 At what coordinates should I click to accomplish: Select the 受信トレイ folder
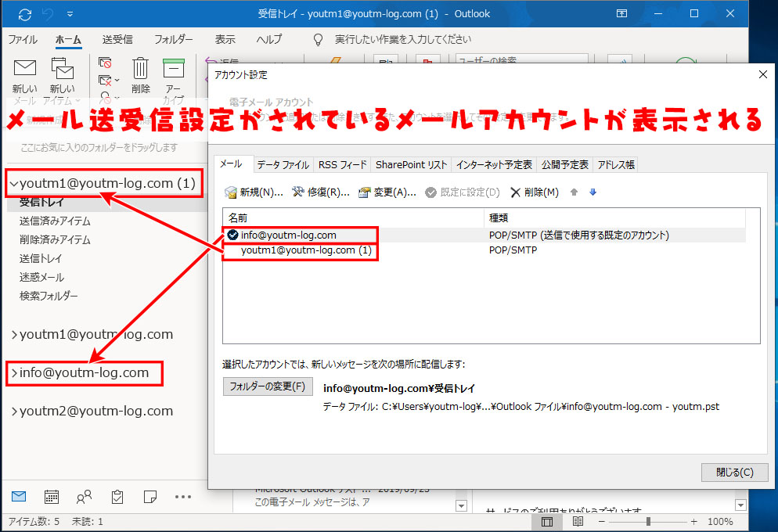41,203
